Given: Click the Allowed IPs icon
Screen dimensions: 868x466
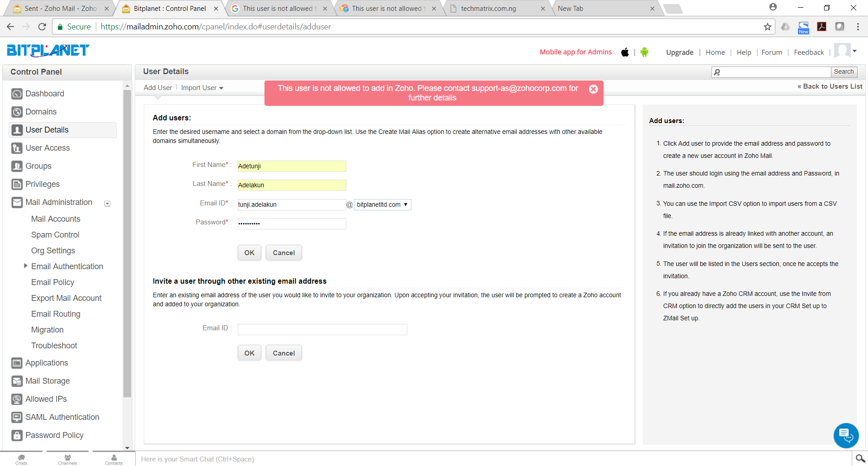Looking at the screenshot, I should pyautogui.click(x=17, y=399).
